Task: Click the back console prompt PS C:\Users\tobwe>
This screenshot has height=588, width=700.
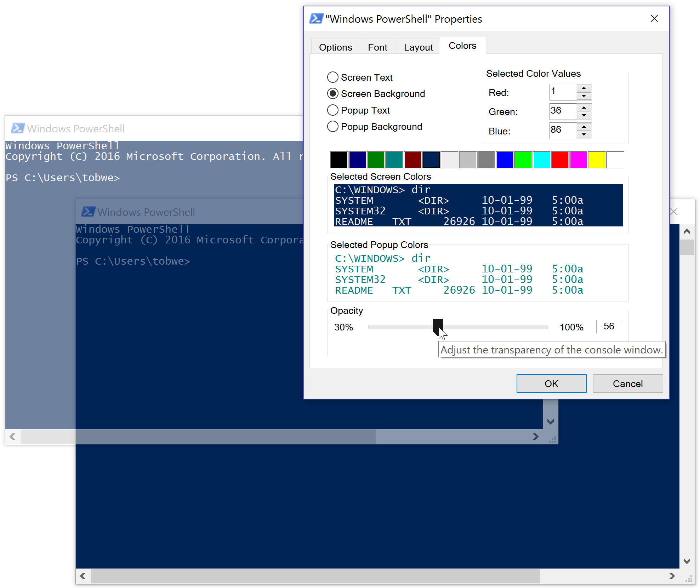Action: (x=63, y=178)
